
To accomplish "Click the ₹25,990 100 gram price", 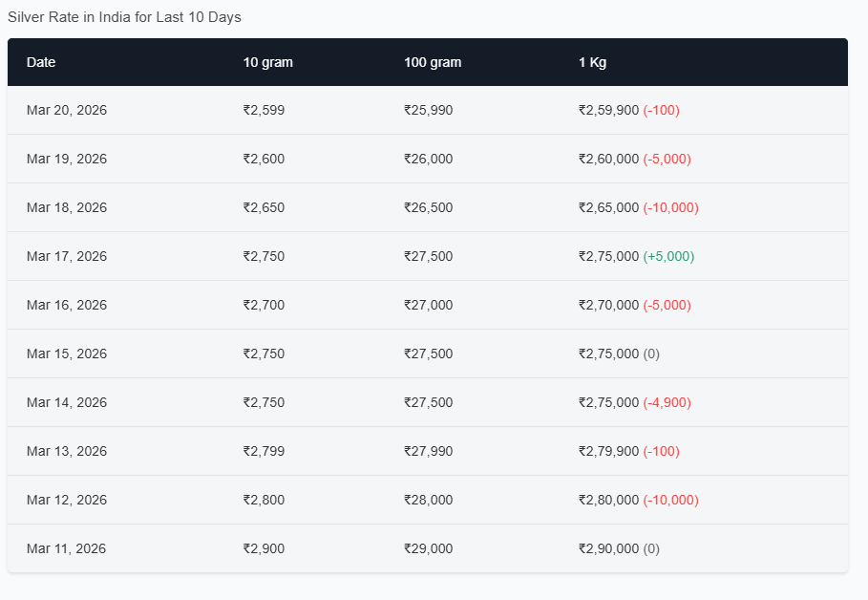I will (428, 110).
